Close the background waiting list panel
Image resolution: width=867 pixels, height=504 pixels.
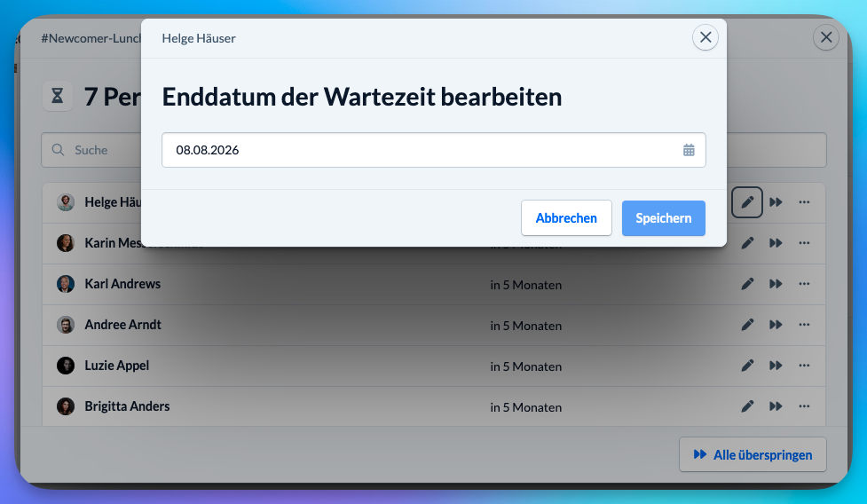click(x=826, y=37)
